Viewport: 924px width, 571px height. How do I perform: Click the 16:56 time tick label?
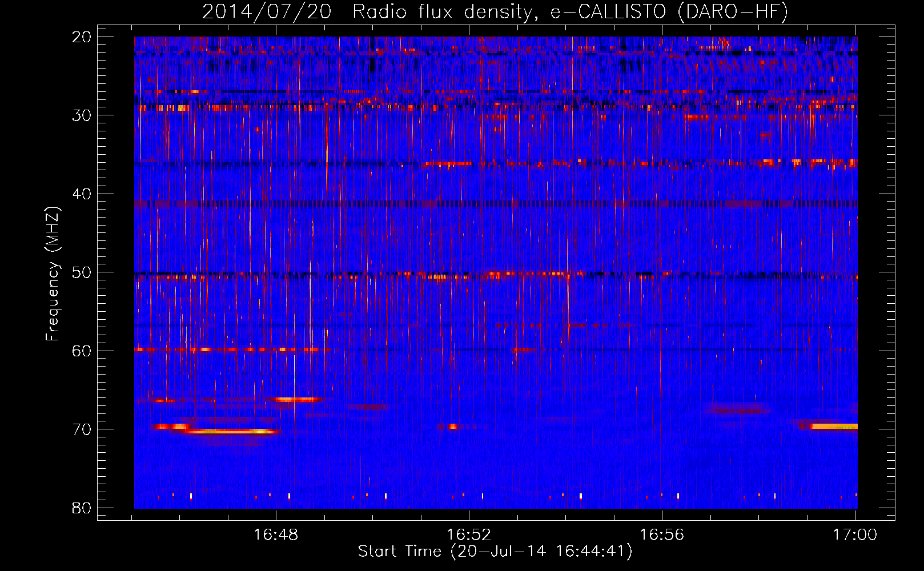662,535
